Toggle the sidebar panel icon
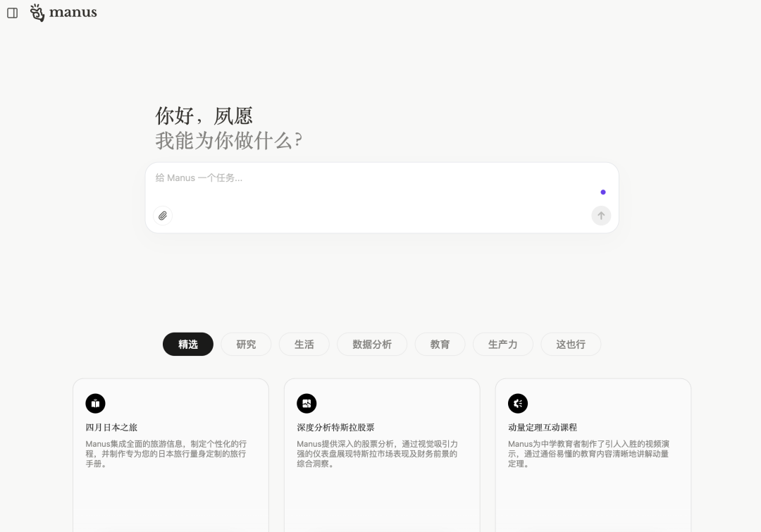The image size is (761, 532). (13, 13)
